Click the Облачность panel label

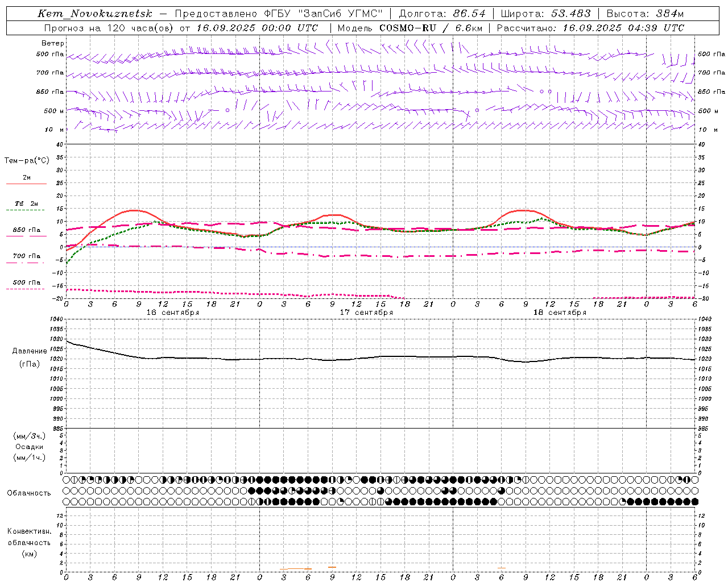29,493
